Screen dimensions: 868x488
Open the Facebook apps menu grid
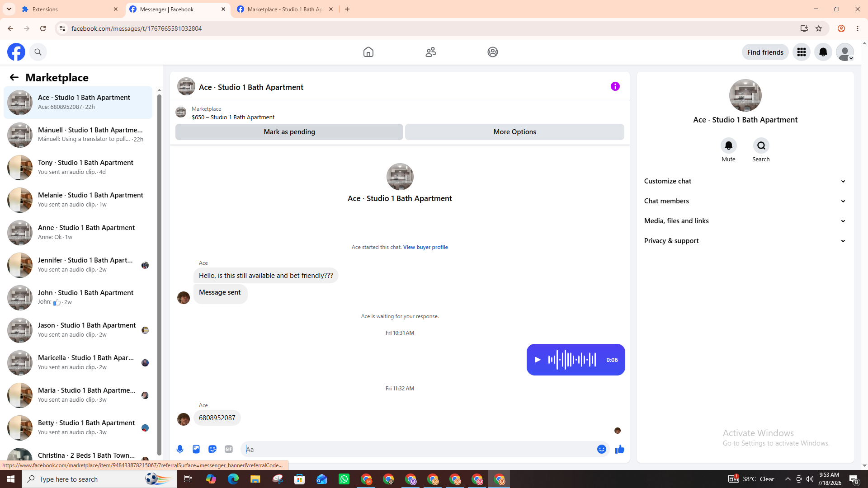pos(802,52)
